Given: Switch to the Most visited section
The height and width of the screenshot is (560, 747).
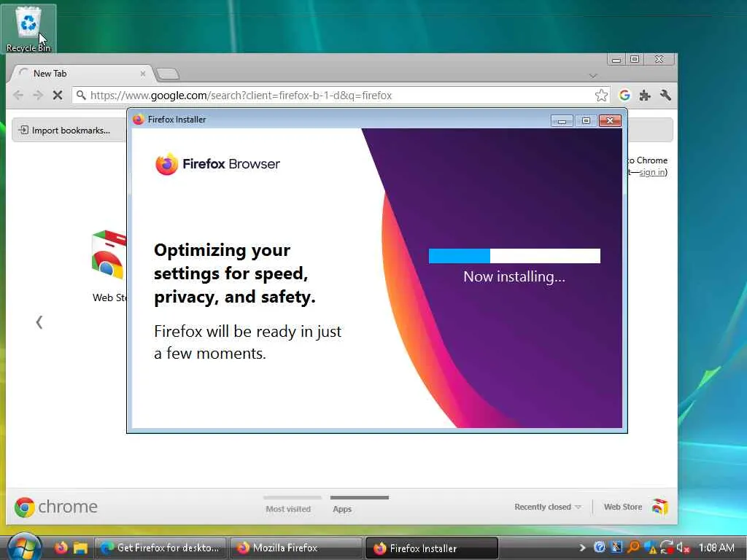Looking at the screenshot, I should (x=288, y=508).
